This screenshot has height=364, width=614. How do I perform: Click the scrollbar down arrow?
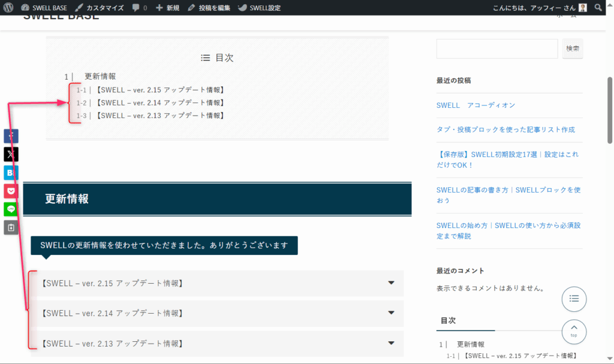tap(610, 359)
